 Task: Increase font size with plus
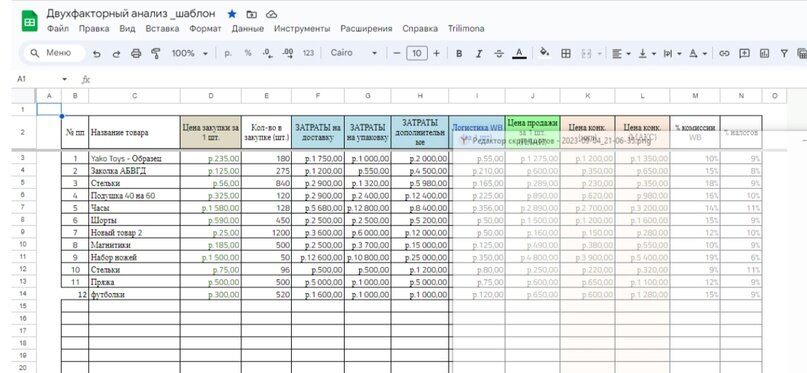tap(436, 54)
